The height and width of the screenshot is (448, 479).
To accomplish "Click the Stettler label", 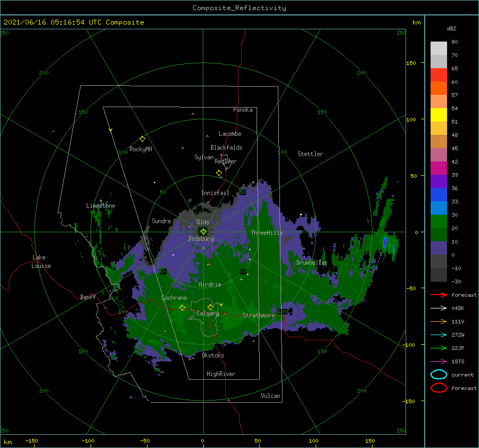I will point(310,154).
